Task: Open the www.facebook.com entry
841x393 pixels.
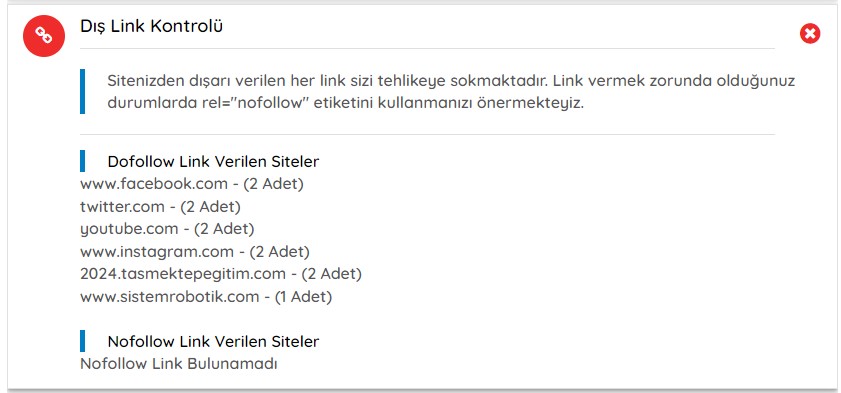Action: coord(191,184)
